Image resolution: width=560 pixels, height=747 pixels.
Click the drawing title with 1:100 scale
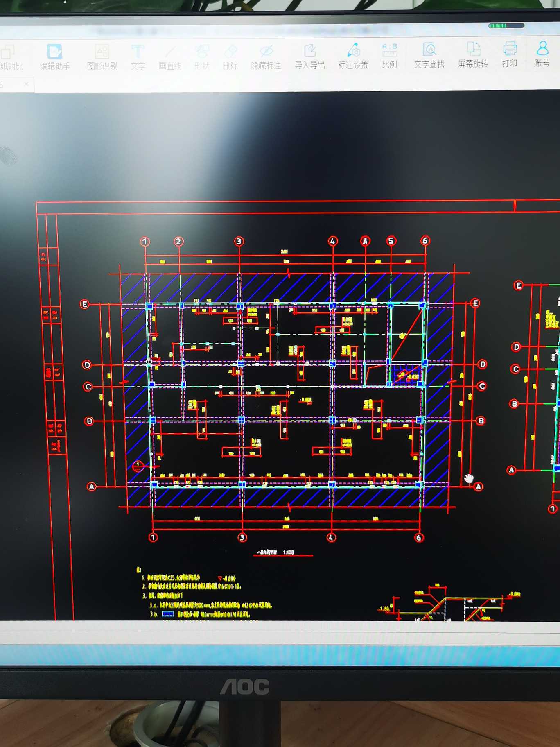pyautogui.click(x=275, y=552)
